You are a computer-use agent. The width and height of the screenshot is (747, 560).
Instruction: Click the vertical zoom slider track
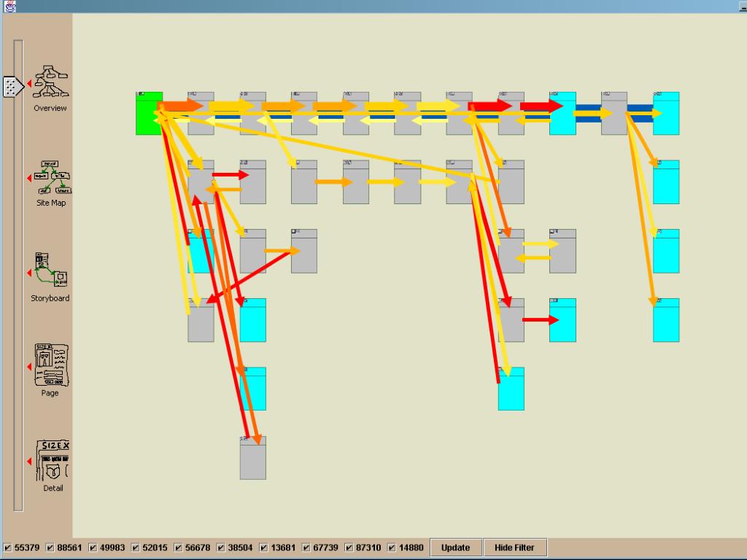coord(18,275)
